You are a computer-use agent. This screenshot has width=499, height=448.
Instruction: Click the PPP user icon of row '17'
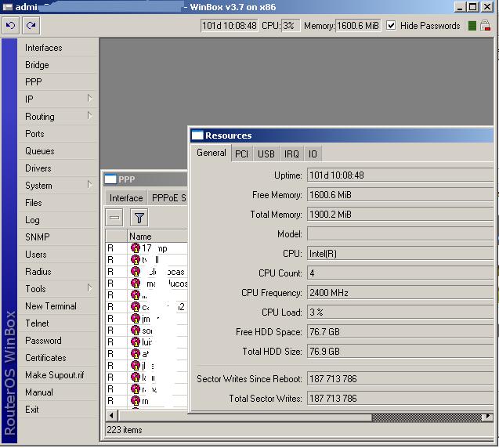(136, 247)
